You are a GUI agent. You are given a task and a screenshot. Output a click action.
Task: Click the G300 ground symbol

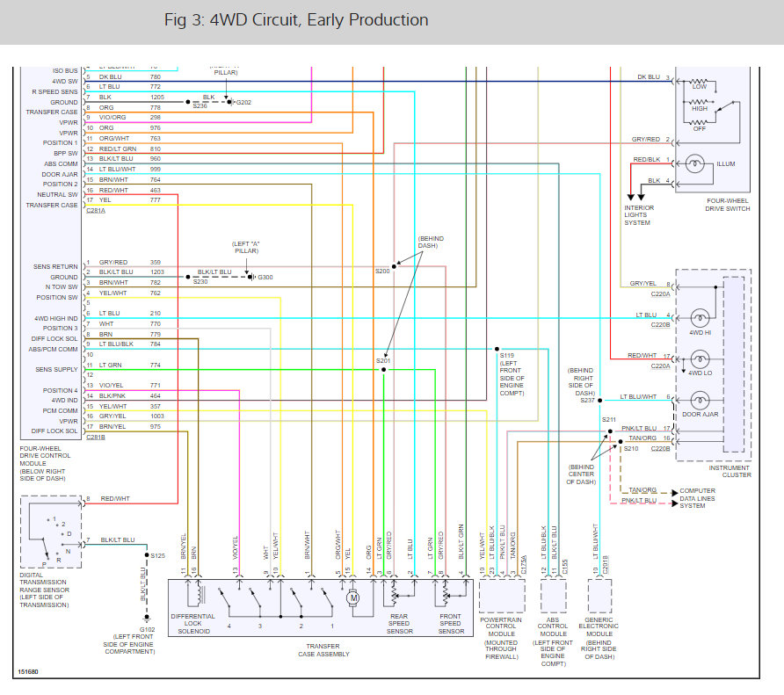252,277
